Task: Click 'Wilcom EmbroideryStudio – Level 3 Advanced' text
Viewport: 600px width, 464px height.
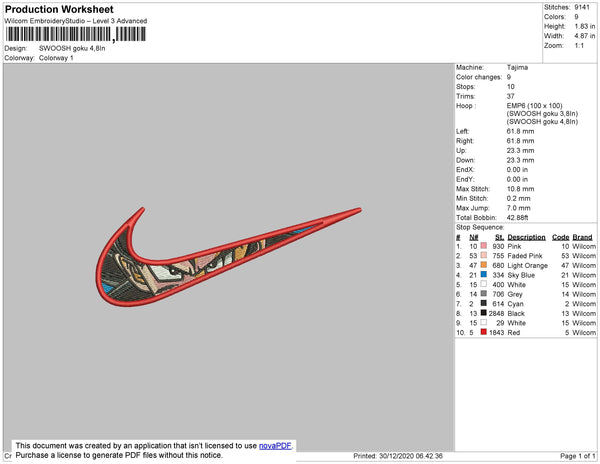Action: click(x=76, y=21)
